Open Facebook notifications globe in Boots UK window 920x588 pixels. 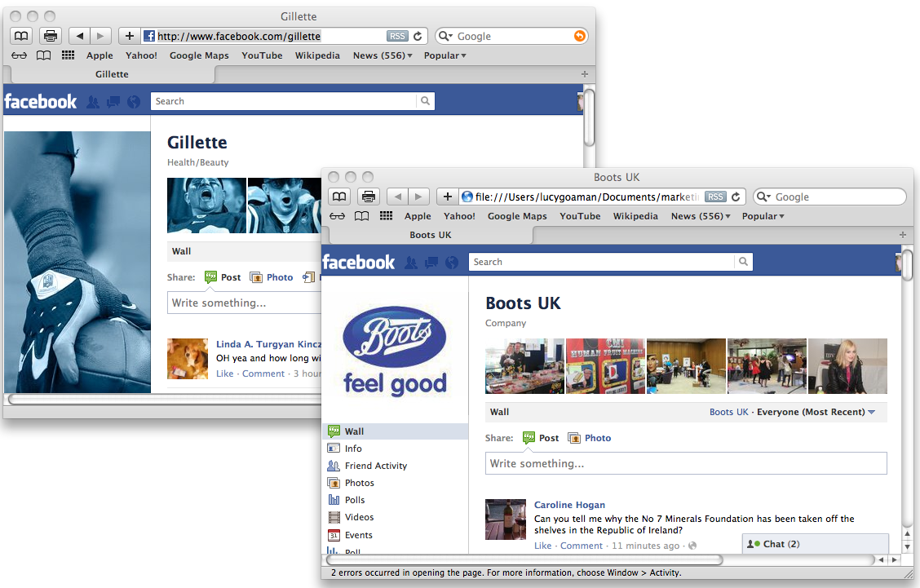pos(452,263)
